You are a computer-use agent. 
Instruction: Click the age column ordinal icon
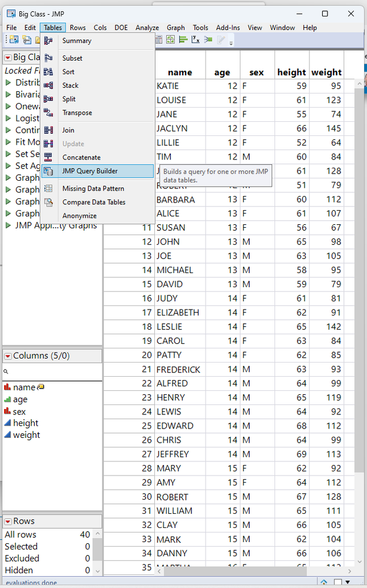[8, 400]
